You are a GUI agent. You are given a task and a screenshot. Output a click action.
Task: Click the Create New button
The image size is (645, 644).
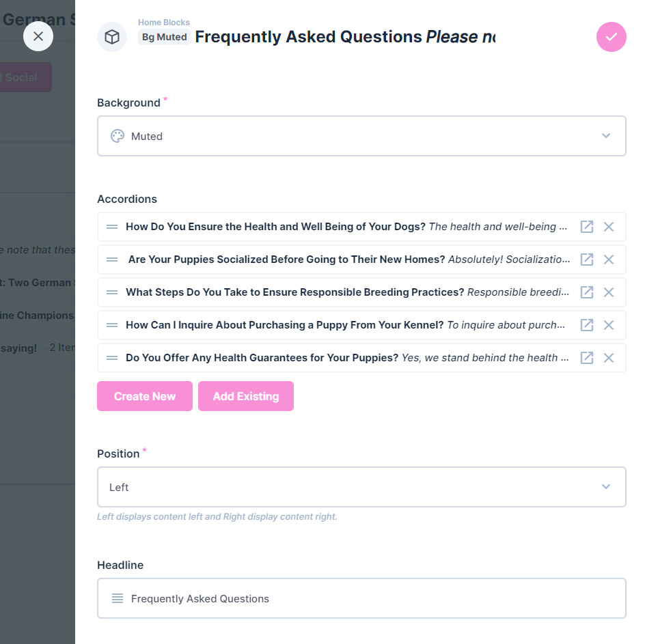tap(144, 396)
